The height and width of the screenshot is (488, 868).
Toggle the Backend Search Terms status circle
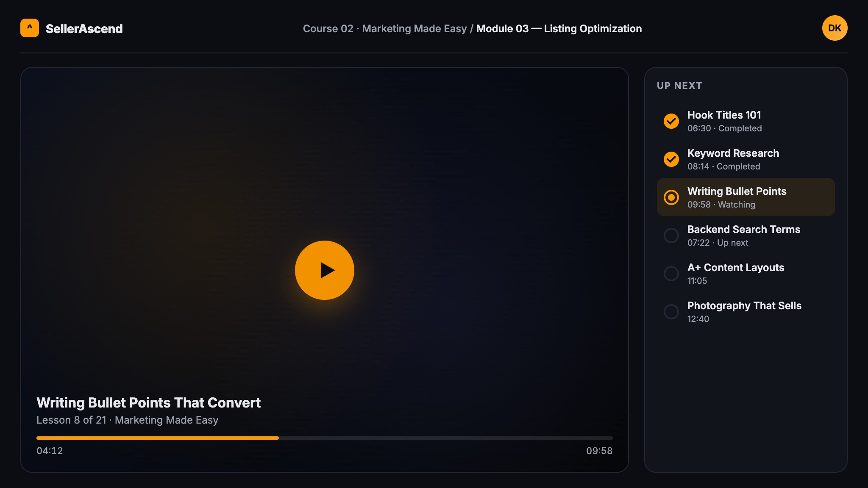point(671,236)
